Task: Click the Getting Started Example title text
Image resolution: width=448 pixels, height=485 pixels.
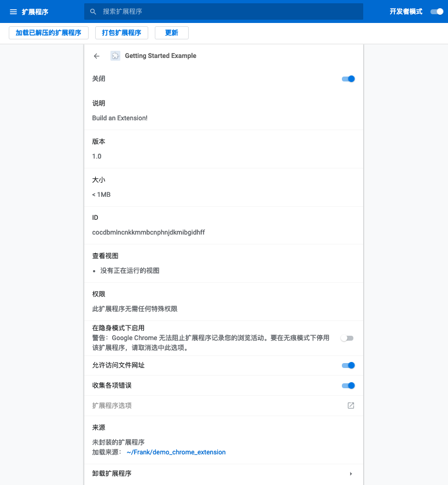Action: 161,56
